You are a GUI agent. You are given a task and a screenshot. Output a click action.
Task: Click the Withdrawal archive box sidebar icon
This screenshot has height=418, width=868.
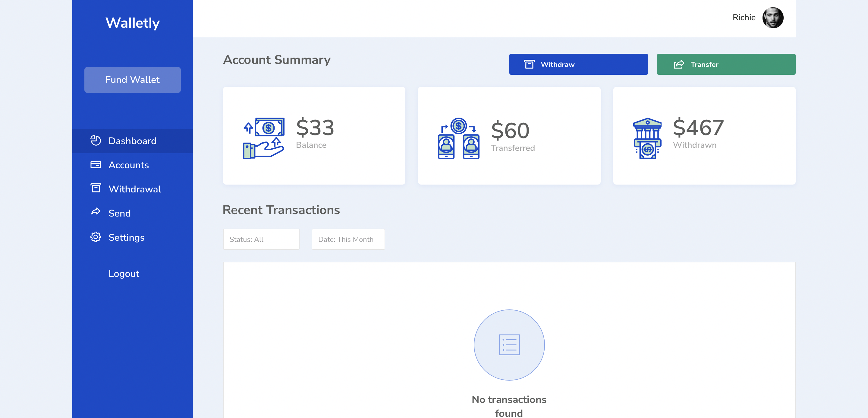click(x=95, y=188)
